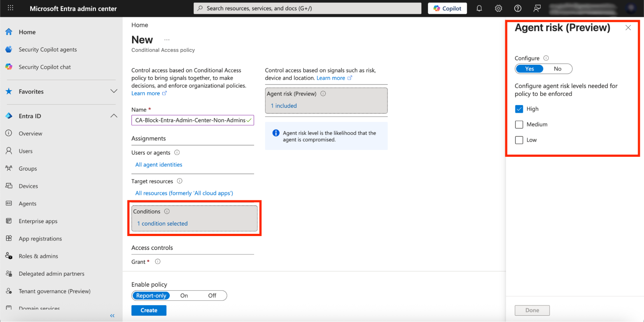Set Configure toggle to No
This screenshot has width=644, height=322.
[557, 69]
